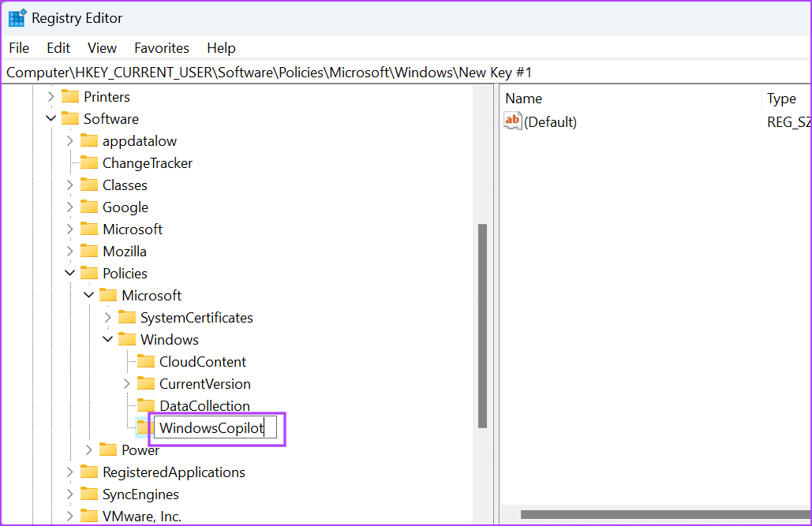Screen dimensions: 812x526
Task: Click the SyncEngines folder icon
Action: [x=89, y=494]
